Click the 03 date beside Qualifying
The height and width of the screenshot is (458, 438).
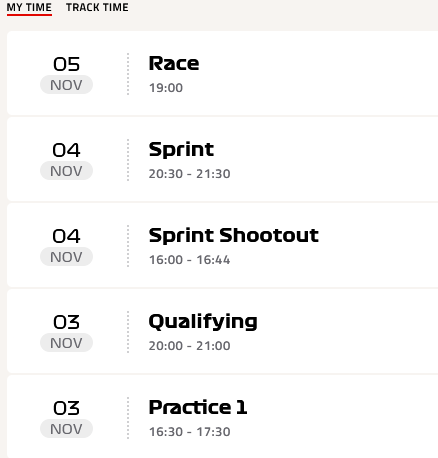[66, 322]
